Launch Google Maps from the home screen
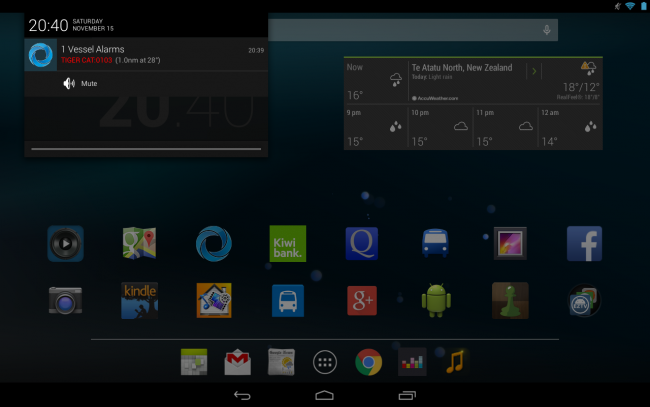Screen dimensions: 650x407 (x=139, y=243)
